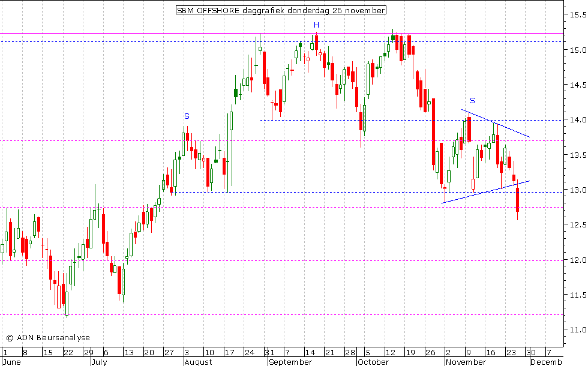Click the '15.0' price axis label
The height and width of the screenshot is (366, 588).
pyautogui.click(x=578, y=50)
